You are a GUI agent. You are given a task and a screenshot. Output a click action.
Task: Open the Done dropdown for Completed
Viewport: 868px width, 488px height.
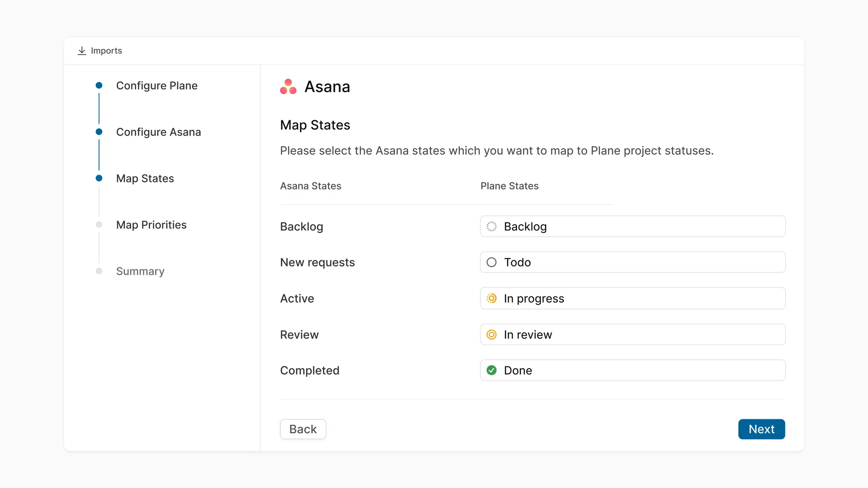pos(632,371)
